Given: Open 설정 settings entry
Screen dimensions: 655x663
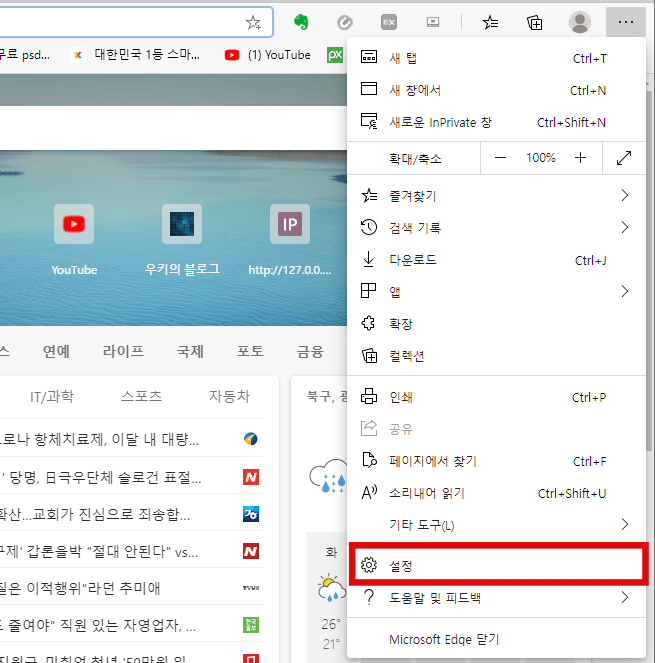Looking at the screenshot, I should click(498, 565).
